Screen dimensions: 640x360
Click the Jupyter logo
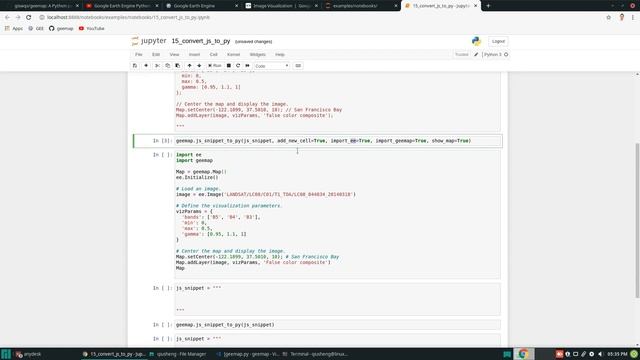click(x=149, y=41)
